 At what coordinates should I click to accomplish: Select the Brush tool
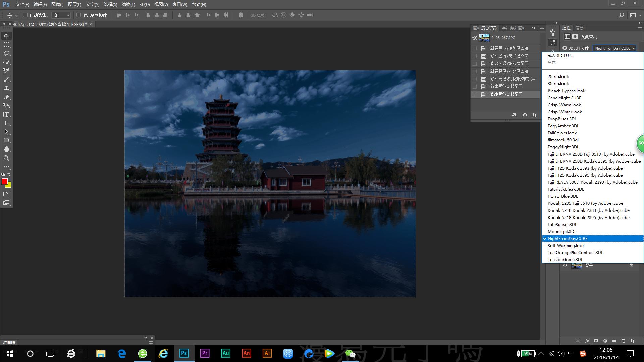point(6,79)
